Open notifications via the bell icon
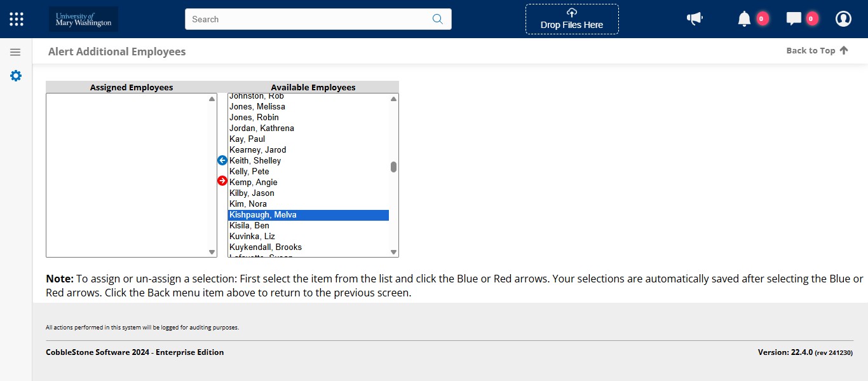Viewport: 868px width, 381px height. click(743, 18)
